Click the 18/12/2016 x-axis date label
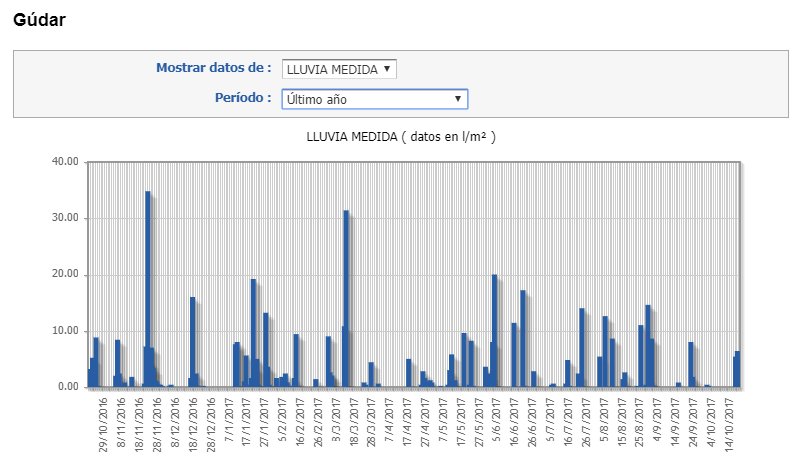 193,425
